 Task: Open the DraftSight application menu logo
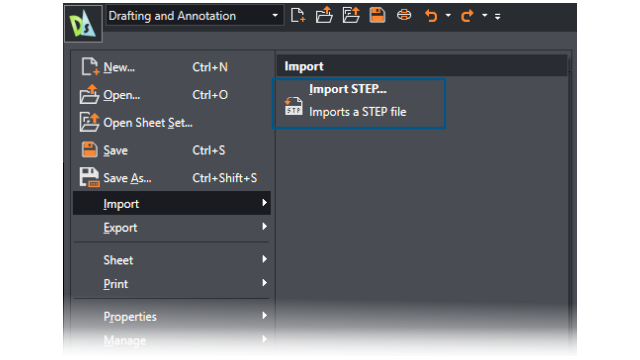(x=83, y=24)
